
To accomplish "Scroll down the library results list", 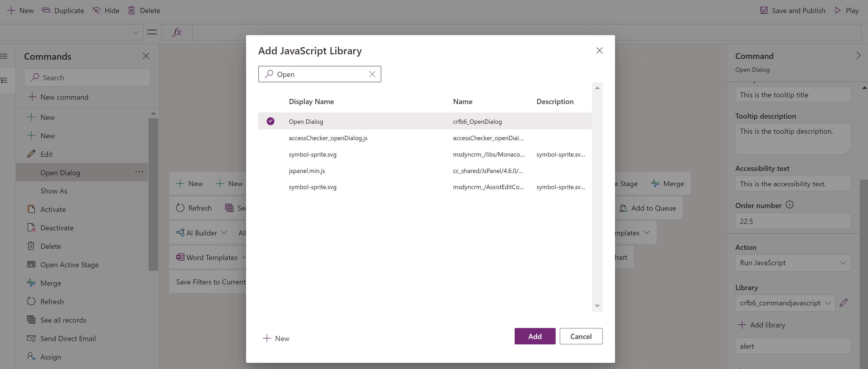I will (x=597, y=305).
